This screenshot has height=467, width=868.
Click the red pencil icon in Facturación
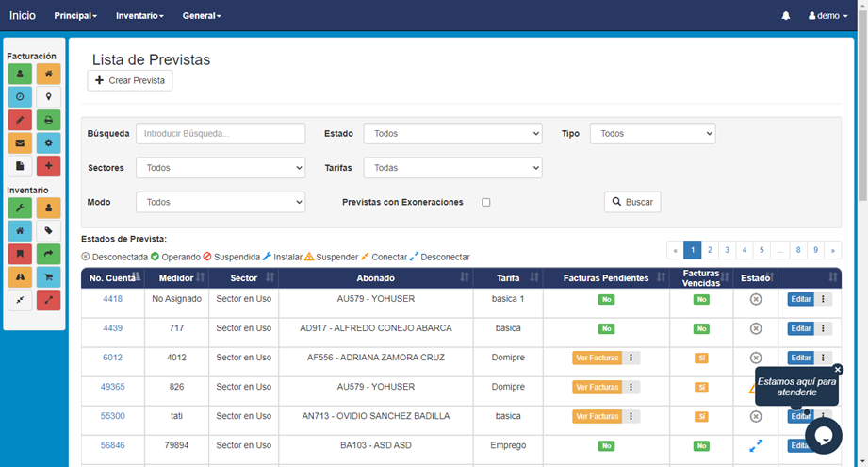[x=20, y=120]
